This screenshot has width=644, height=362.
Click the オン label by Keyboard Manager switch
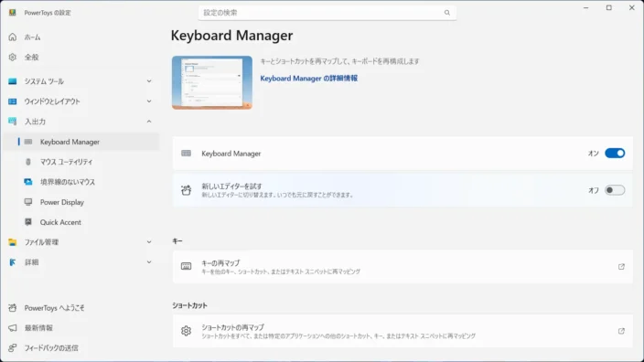pos(594,153)
